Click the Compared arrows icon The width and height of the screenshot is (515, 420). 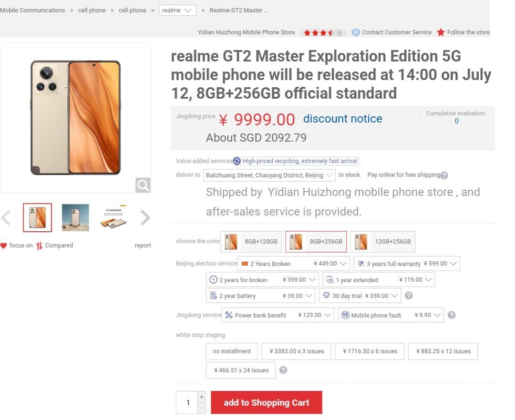39,246
